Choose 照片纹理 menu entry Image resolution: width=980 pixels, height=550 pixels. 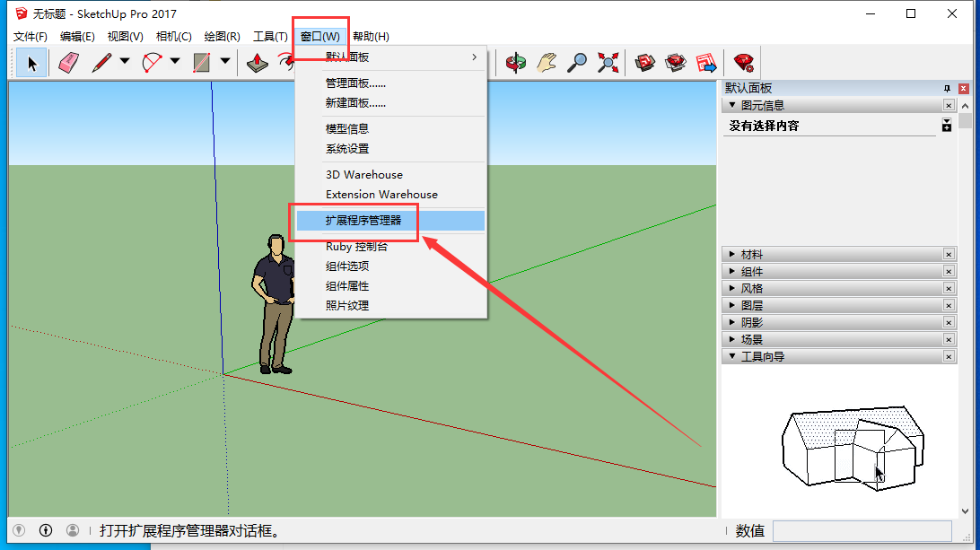pos(390,306)
